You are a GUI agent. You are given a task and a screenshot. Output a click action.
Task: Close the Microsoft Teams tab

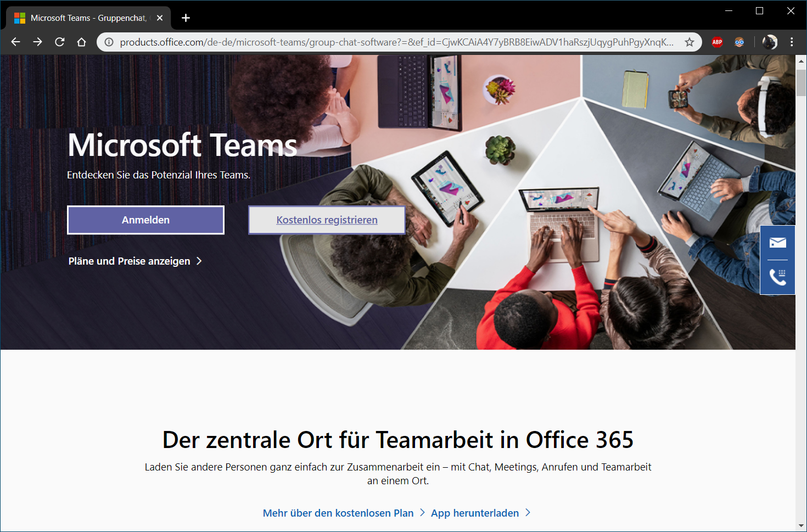(x=160, y=18)
